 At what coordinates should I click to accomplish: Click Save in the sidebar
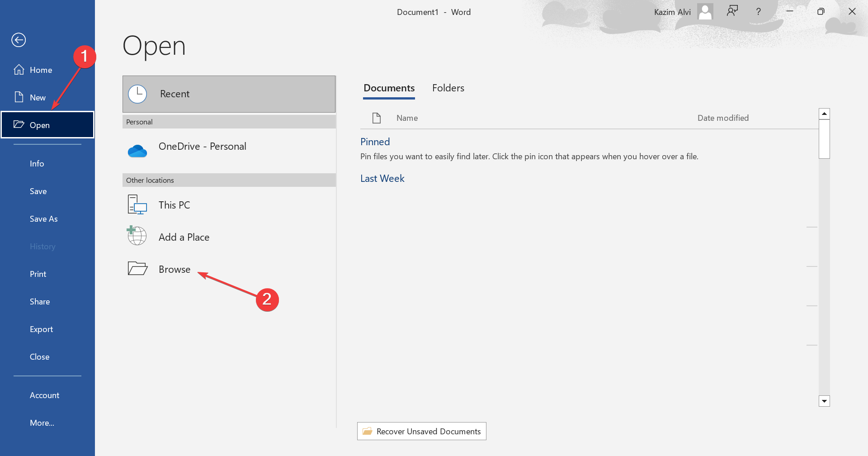[x=47, y=191]
